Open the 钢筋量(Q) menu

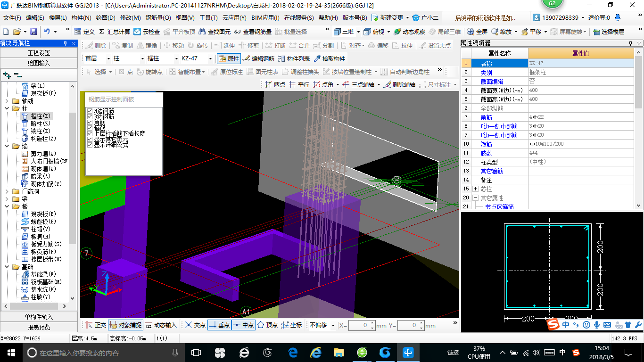[158, 18]
